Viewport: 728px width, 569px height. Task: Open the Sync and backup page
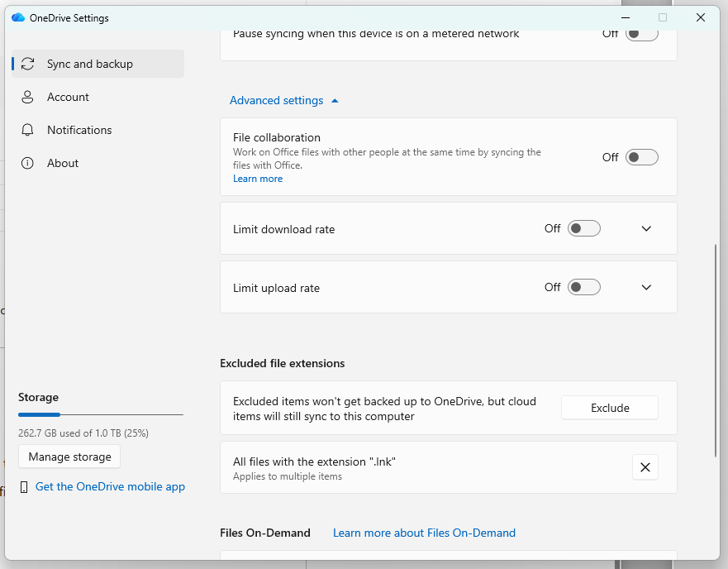click(98, 64)
